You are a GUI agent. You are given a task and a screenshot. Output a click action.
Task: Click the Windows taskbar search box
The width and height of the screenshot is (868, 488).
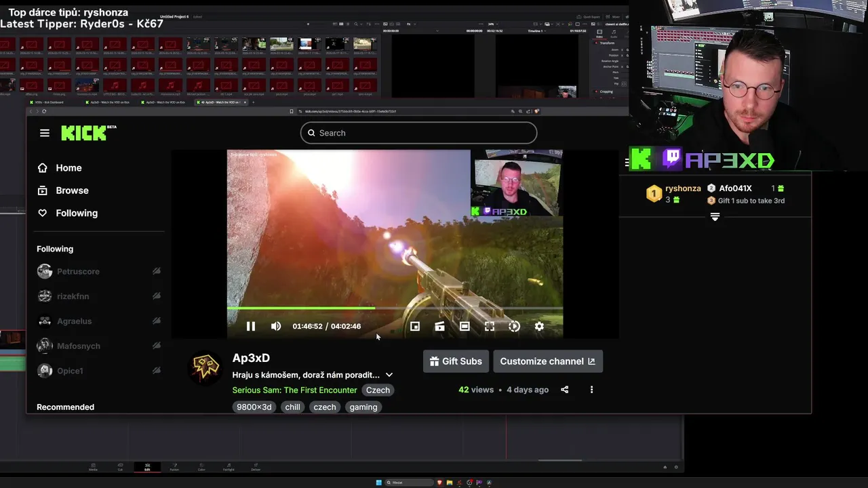pyautogui.click(x=410, y=483)
